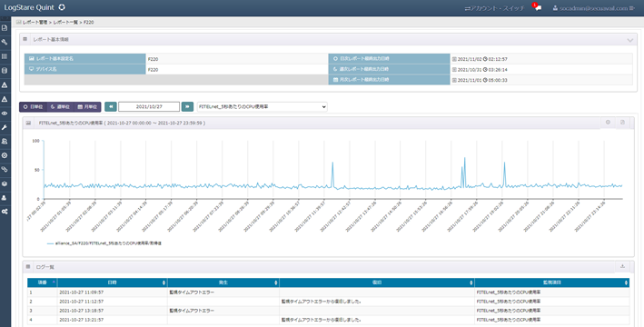
Task: Sort the log table by 復旧 column
Action: pos(377,282)
